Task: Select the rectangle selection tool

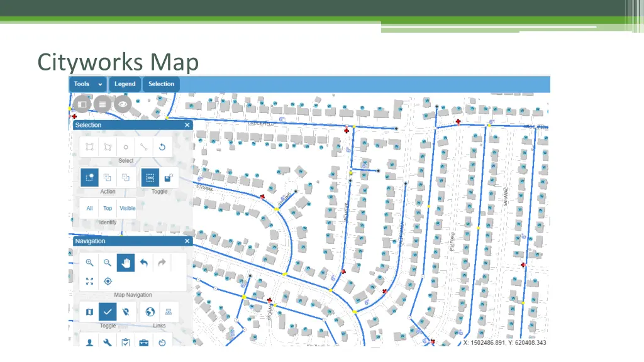Action: tap(89, 147)
